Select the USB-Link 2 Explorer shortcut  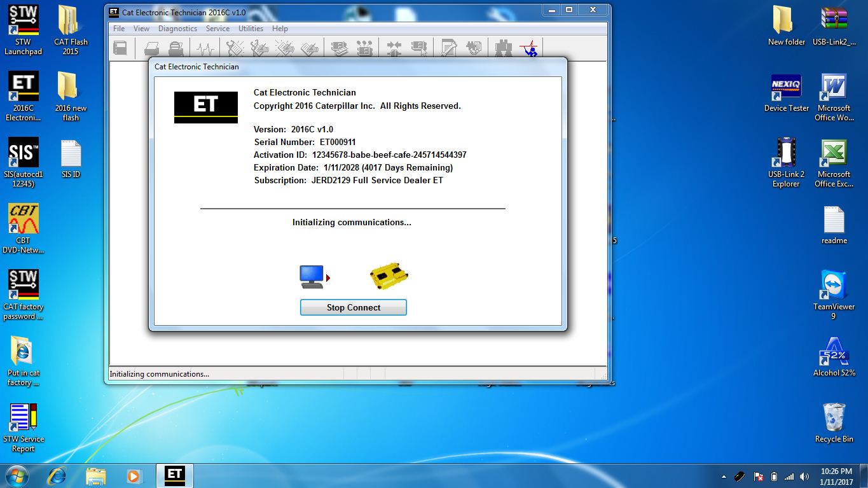(787, 162)
